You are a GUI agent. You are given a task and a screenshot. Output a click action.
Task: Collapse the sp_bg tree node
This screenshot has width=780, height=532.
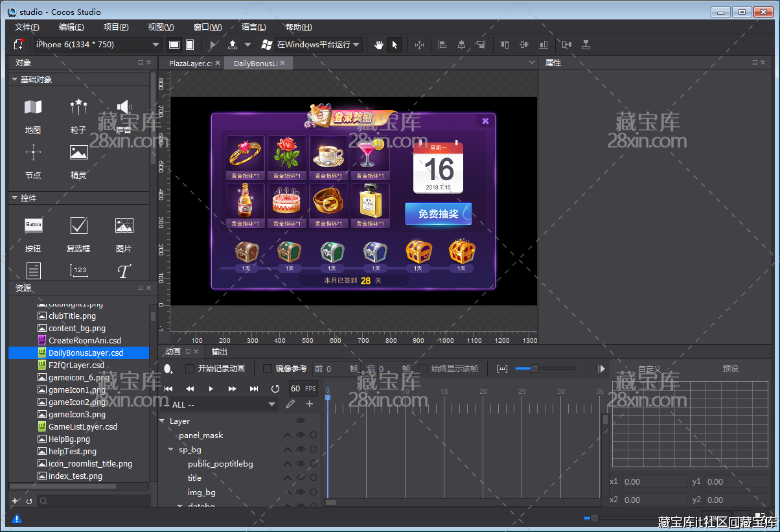[x=171, y=449]
